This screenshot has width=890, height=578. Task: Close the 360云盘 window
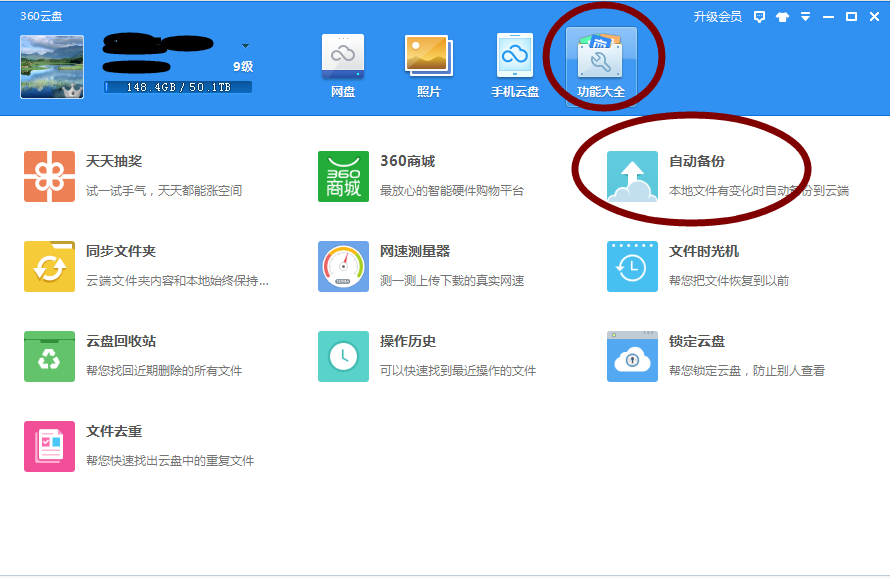[x=874, y=16]
